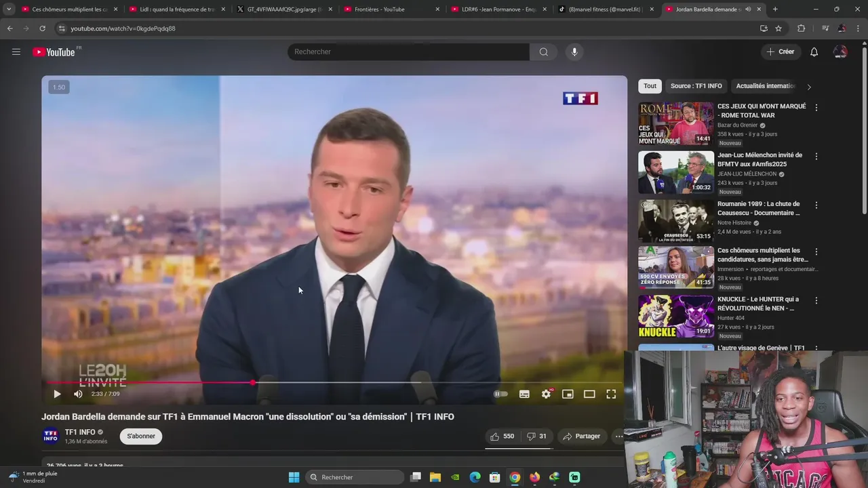This screenshot has height=488, width=868.
Task: Open the KNUCKLE Le HUNTER video title
Action: click(x=758, y=304)
